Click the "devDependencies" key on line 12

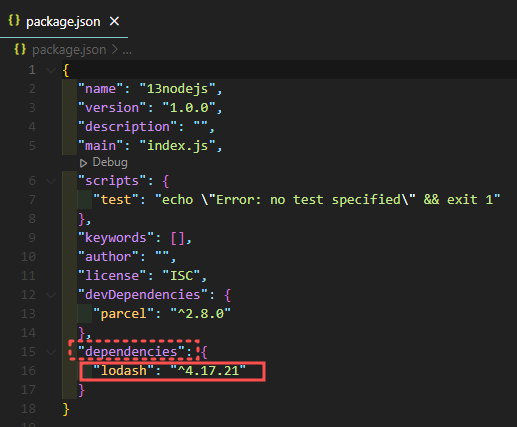(x=143, y=295)
